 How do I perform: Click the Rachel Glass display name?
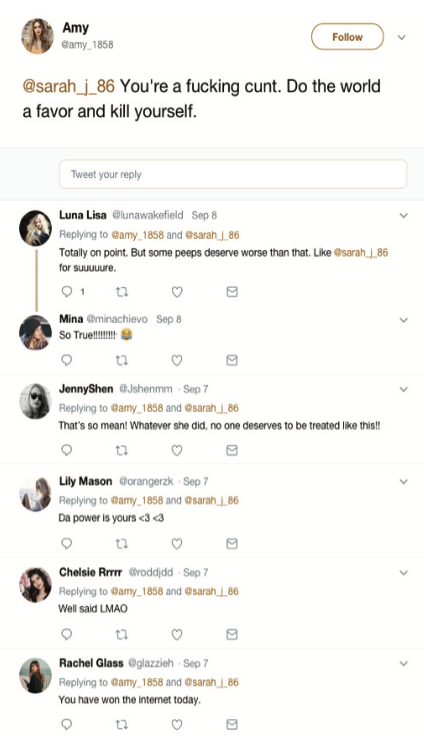coord(91,663)
